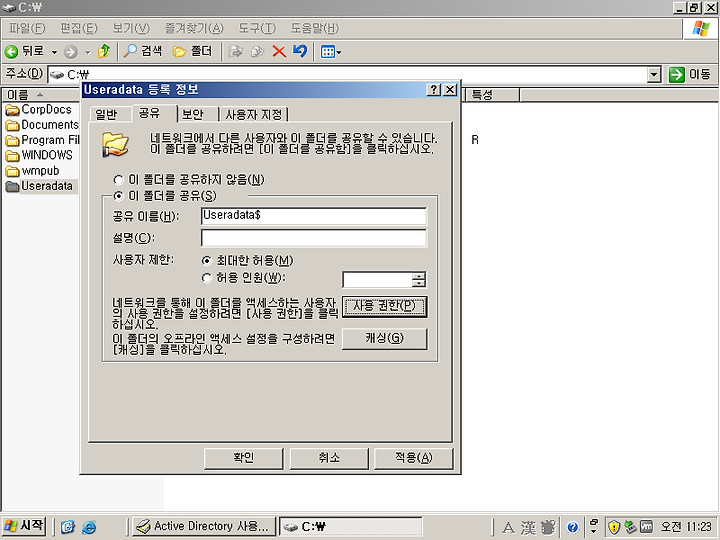
Task: Increase user limit with spinner up arrow
Action: pyautogui.click(x=418, y=276)
